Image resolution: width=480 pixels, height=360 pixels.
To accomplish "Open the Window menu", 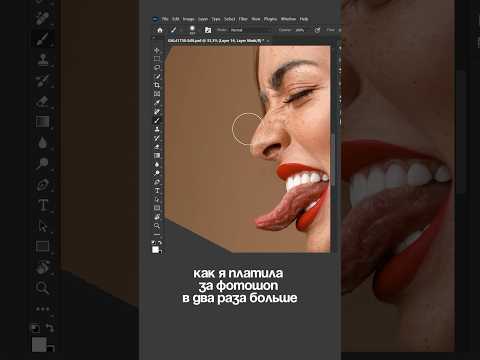I will click(288, 19).
